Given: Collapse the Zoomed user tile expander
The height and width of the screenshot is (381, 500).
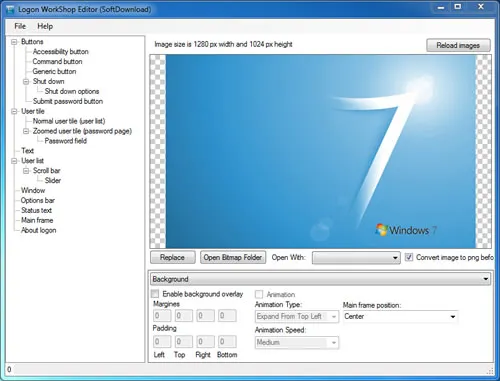Looking at the screenshot, I should 26,131.
